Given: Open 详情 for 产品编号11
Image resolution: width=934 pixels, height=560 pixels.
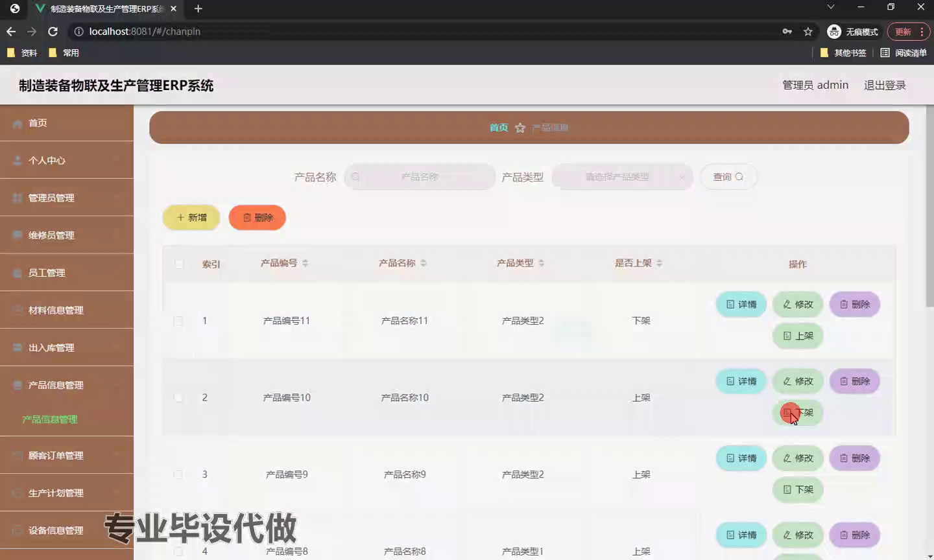Looking at the screenshot, I should 741,304.
